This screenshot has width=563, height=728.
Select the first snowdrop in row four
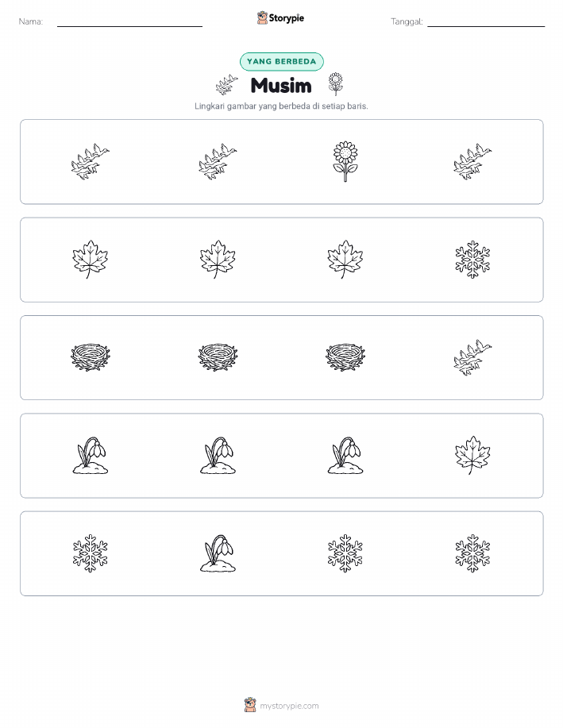(x=90, y=456)
